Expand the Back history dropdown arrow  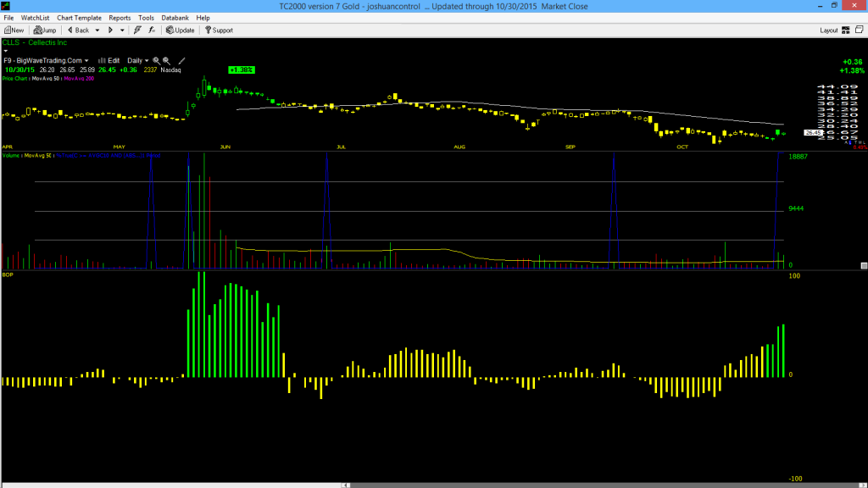point(97,30)
